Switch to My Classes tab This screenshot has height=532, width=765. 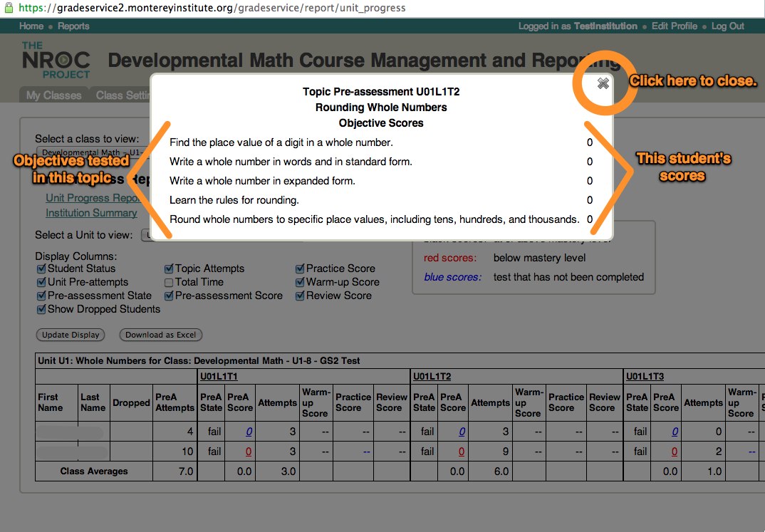click(x=53, y=95)
